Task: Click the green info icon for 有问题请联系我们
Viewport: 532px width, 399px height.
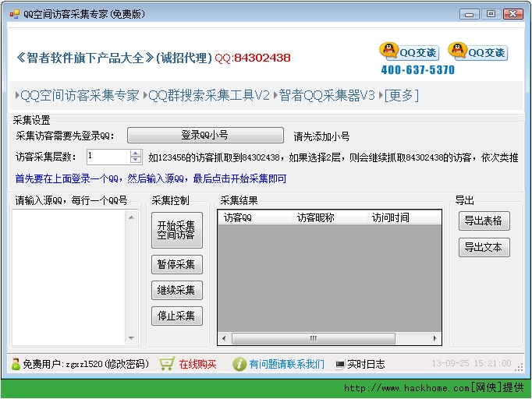Action: (x=239, y=364)
